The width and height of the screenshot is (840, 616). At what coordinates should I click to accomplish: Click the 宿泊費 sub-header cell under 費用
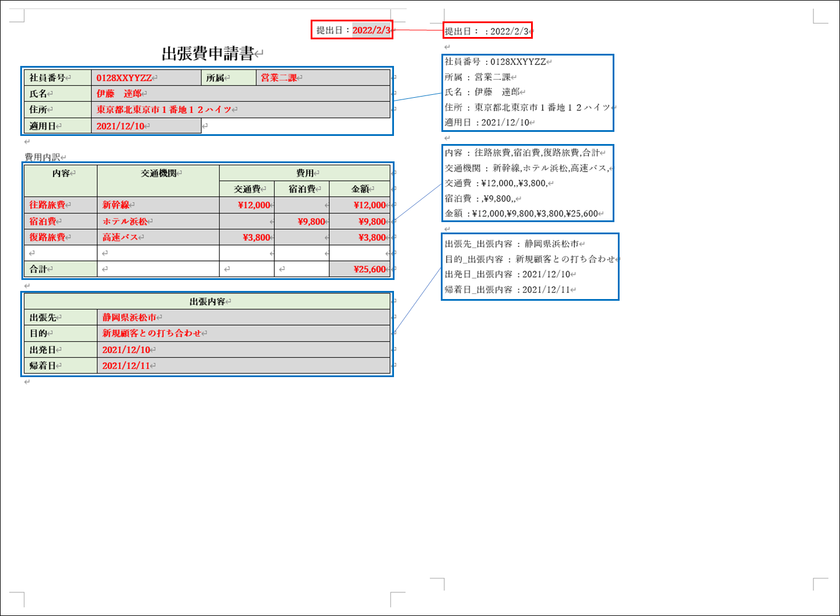(302, 189)
